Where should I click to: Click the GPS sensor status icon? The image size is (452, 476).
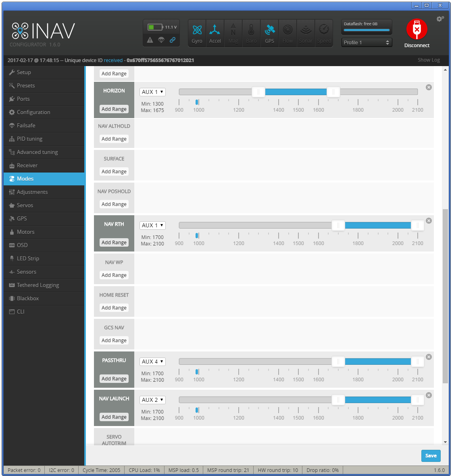click(269, 33)
